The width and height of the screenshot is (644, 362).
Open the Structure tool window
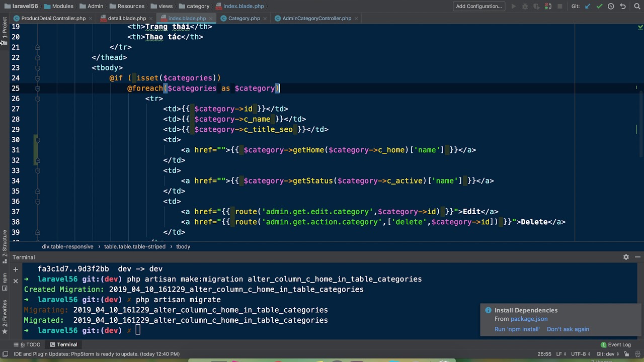(x=5, y=246)
